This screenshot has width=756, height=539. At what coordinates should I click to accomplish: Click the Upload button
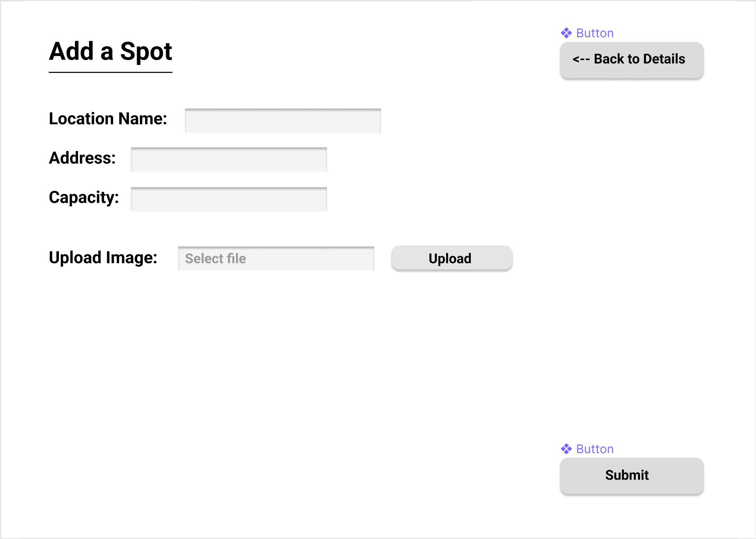pos(451,258)
